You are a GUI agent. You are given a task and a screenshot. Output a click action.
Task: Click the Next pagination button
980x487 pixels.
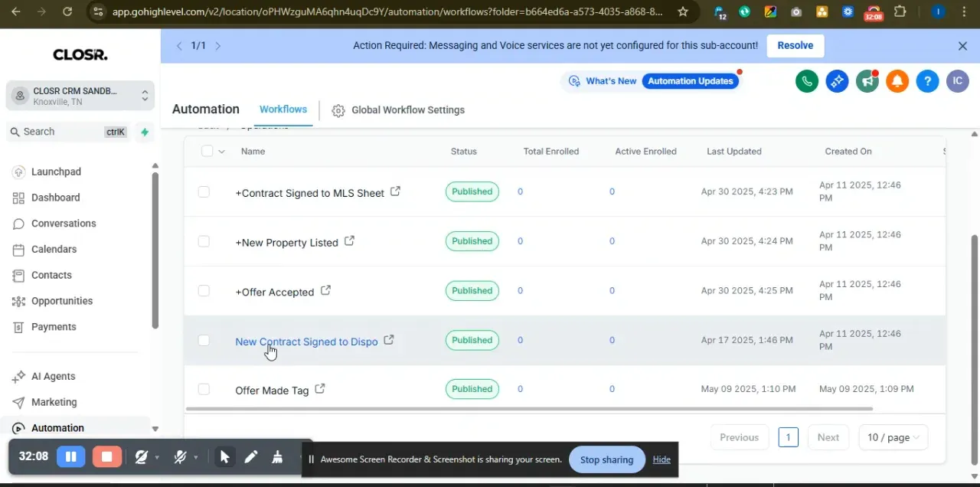[x=828, y=437]
